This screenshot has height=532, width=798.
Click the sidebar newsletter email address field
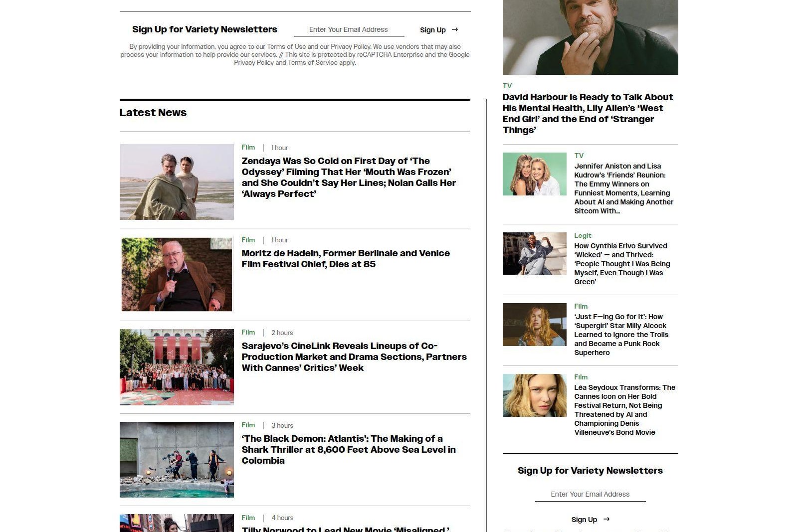click(590, 494)
